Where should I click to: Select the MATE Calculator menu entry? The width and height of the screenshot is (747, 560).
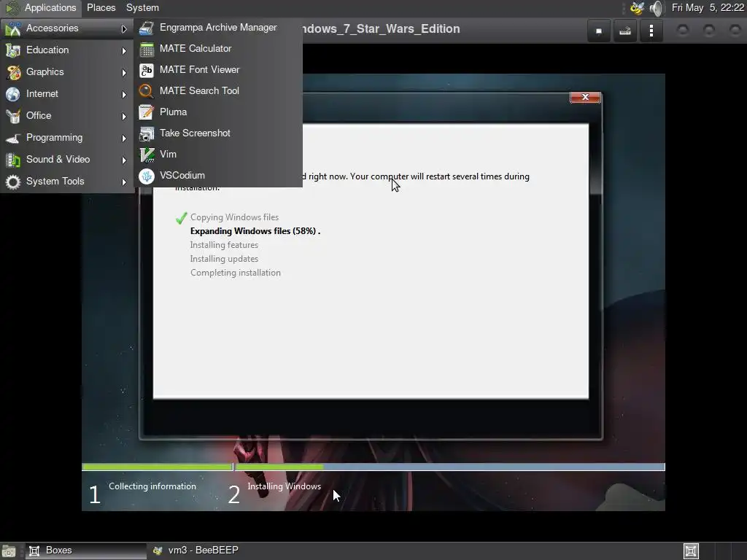(219, 49)
